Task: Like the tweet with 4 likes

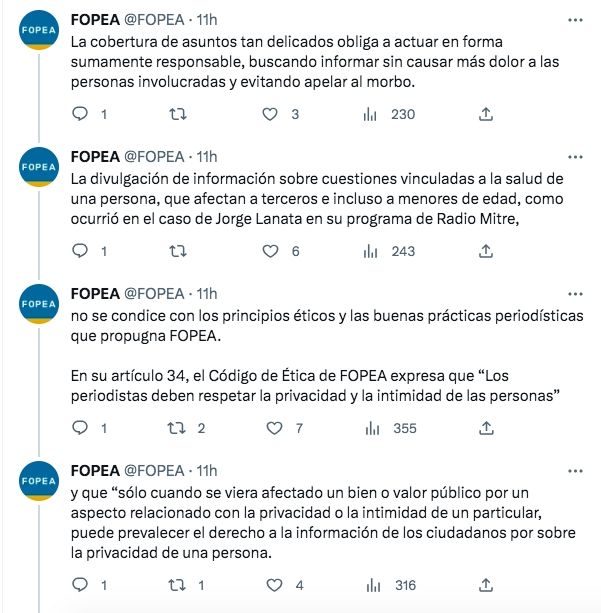Action: pos(269,585)
